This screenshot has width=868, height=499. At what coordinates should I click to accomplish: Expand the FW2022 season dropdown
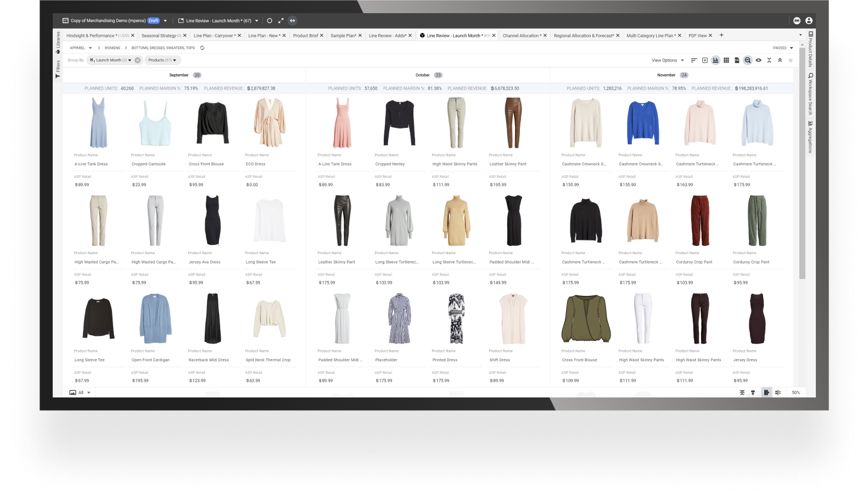tap(783, 48)
